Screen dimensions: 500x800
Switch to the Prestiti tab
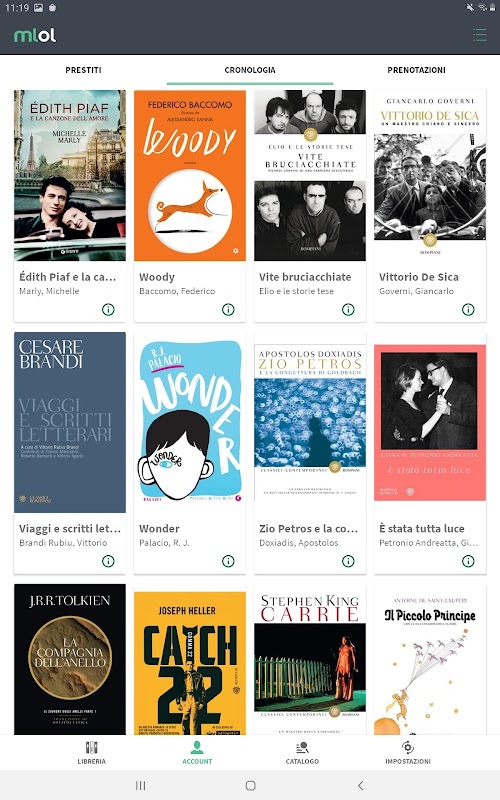click(83, 70)
